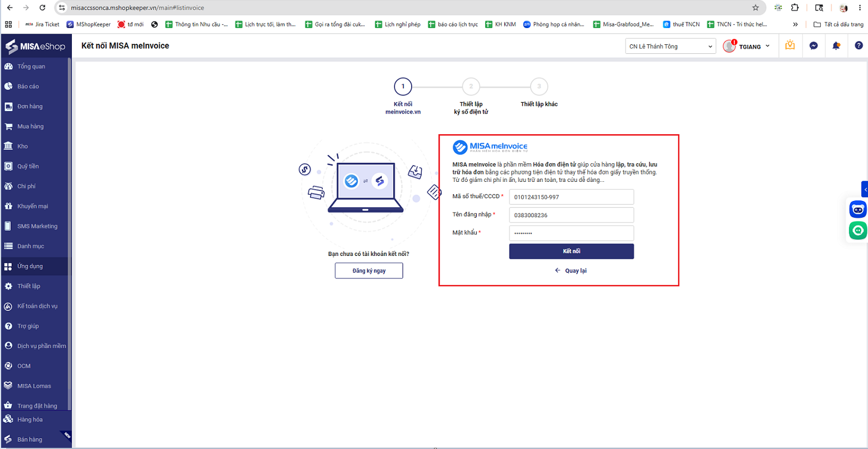868x449 pixels.
Task: Open the robot assistant floating icon
Action: click(858, 209)
